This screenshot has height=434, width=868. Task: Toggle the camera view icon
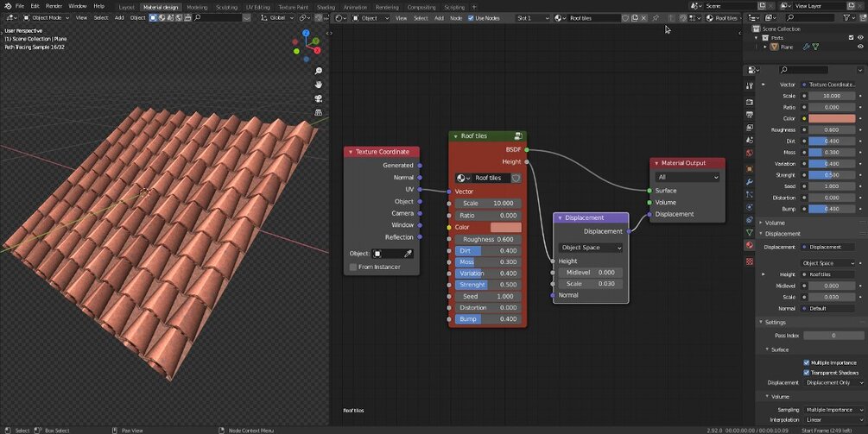coord(319,98)
